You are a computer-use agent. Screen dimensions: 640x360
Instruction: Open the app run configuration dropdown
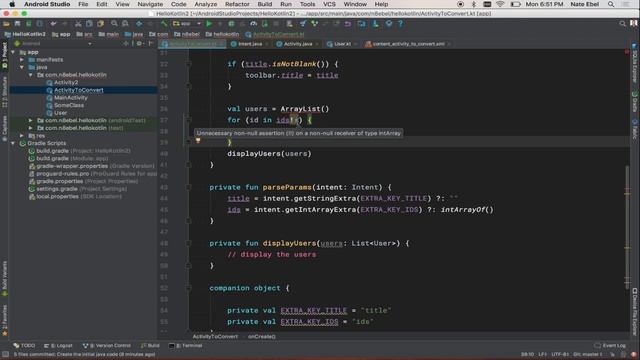[x=187, y=24]
